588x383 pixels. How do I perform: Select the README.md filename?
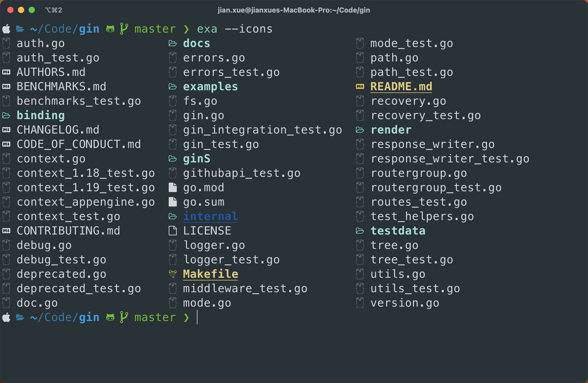tap(401, 86)
